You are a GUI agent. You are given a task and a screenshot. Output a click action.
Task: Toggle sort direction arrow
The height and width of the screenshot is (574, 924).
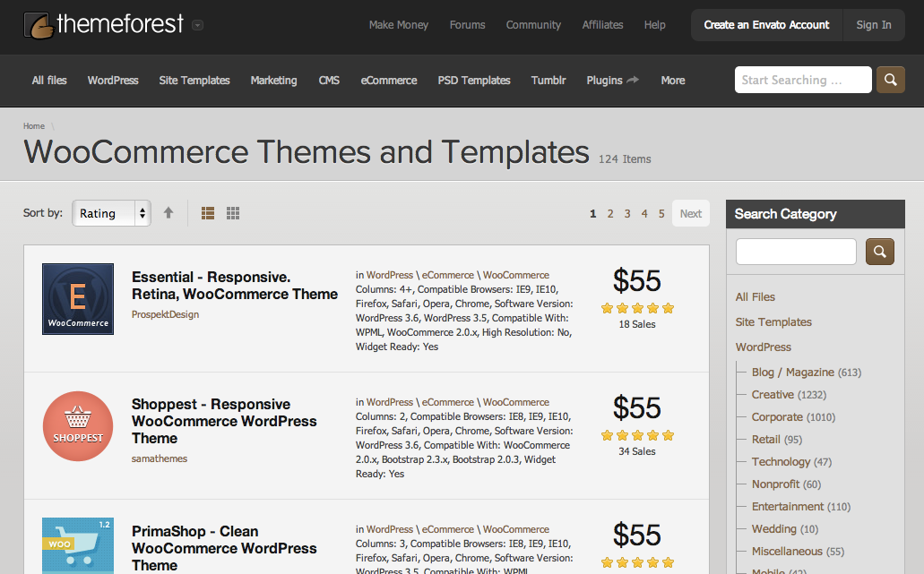(x=168, y=213)
